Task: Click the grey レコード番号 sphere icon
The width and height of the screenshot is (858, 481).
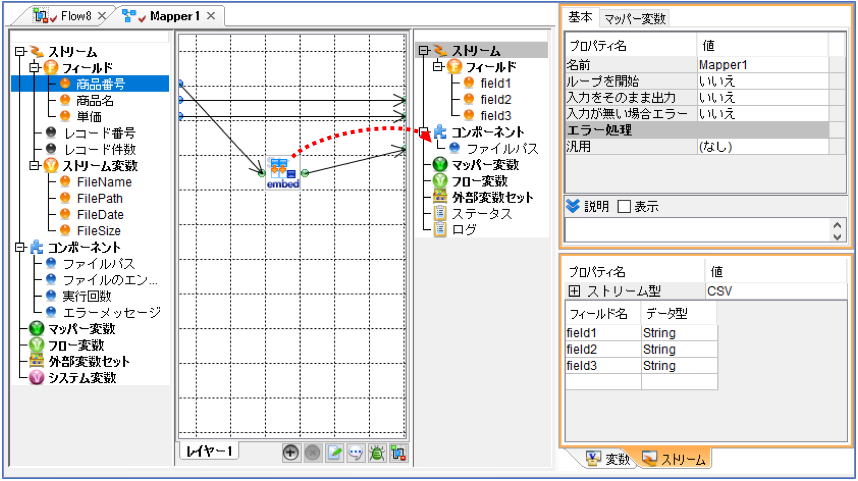Action: point(51,132)
